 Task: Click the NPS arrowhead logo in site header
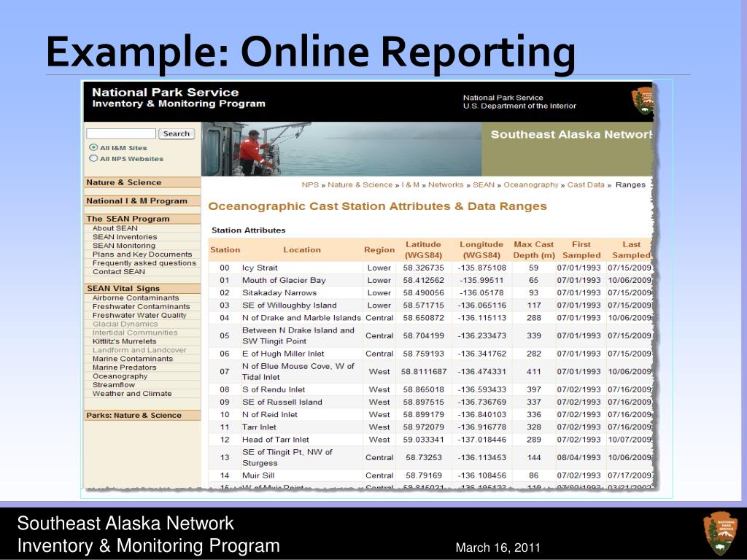click(642, 101)
